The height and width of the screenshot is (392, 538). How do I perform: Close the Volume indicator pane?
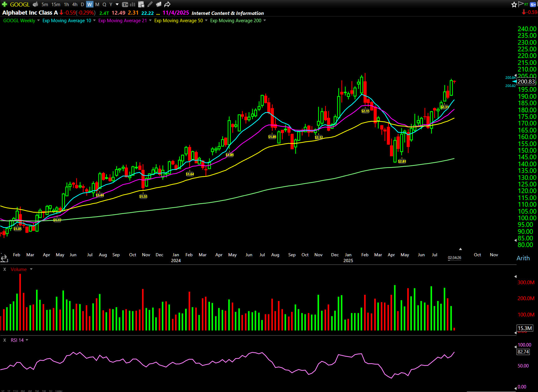5,269
